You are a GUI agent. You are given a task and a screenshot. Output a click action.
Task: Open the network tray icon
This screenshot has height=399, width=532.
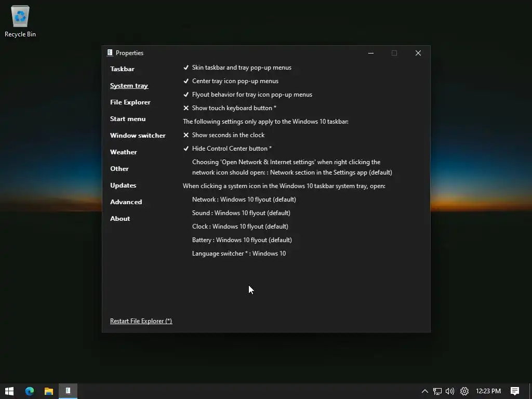(x=437, y=391)
